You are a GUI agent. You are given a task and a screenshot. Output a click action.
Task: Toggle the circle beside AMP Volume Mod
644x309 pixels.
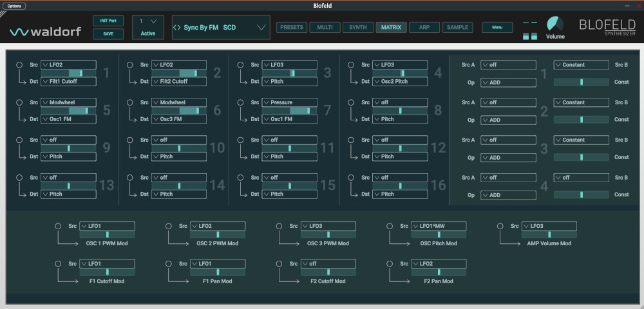(500, 226)
